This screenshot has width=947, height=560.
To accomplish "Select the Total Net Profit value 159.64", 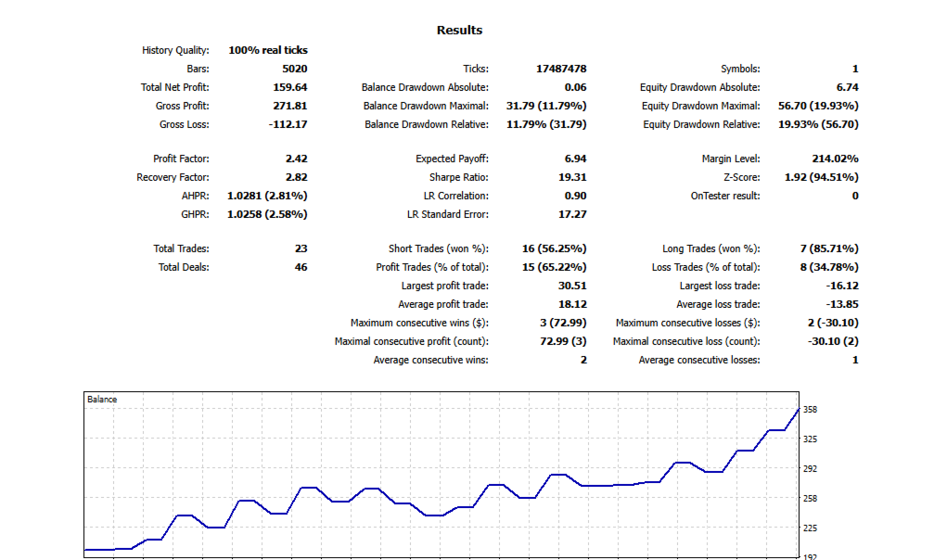I will [290, 87].
